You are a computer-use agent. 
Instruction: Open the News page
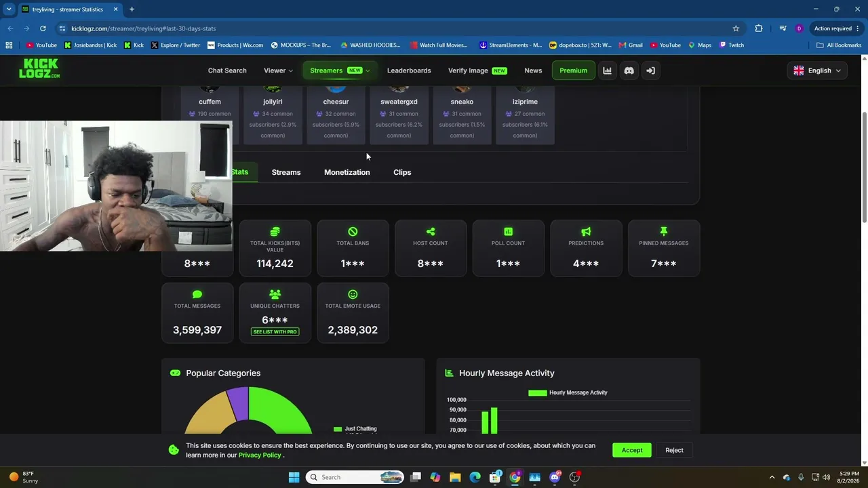(533, 70)
